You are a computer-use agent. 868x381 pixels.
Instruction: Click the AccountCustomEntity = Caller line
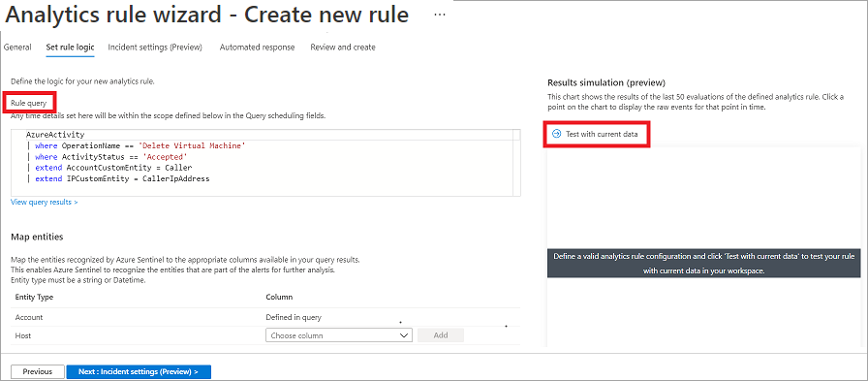pos(109,168)
